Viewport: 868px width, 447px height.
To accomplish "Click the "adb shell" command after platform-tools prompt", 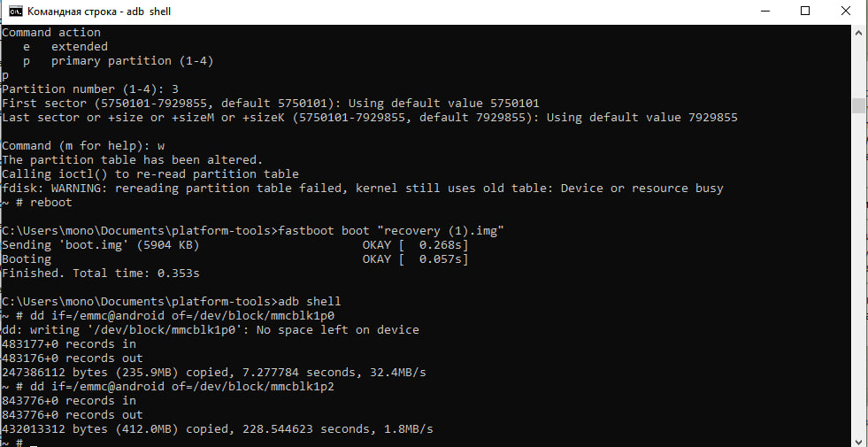I will point(310,301).
